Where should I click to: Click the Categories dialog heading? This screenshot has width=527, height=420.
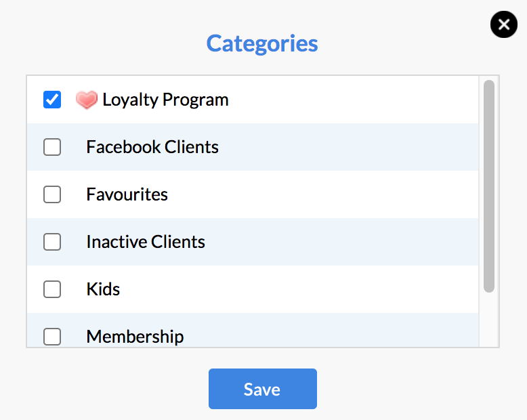[262, 43]
